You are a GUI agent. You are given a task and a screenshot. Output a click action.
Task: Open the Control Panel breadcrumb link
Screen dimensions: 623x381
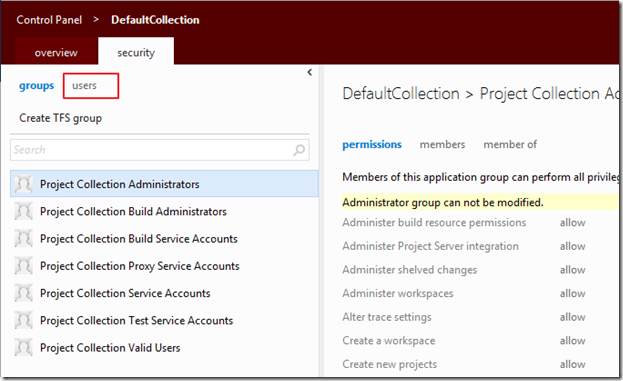click(x=49, y=20)
